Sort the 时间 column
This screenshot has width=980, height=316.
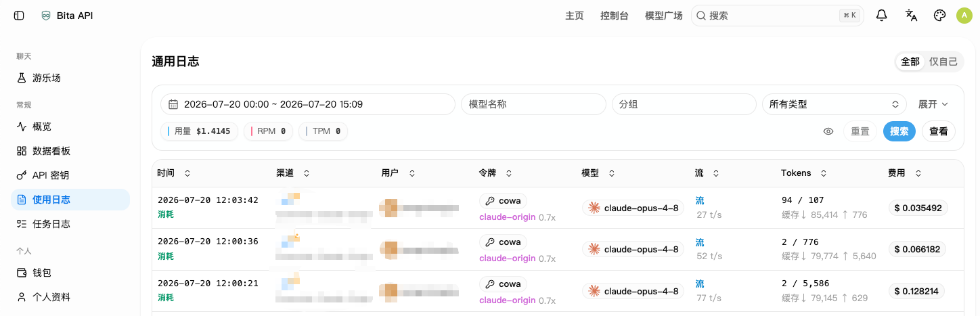pyautogui.click(x=187, y=173)
